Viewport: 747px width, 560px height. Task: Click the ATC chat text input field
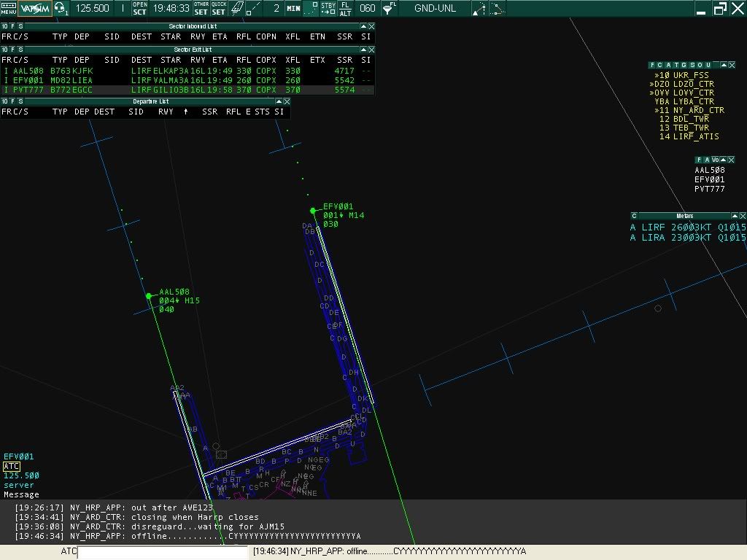click(163, 552)
